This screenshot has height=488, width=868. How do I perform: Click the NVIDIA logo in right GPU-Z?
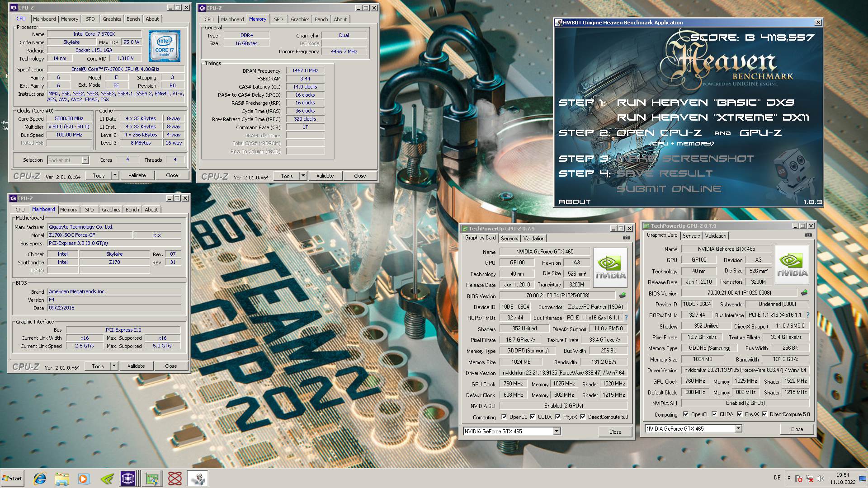[x=792, y=265]
